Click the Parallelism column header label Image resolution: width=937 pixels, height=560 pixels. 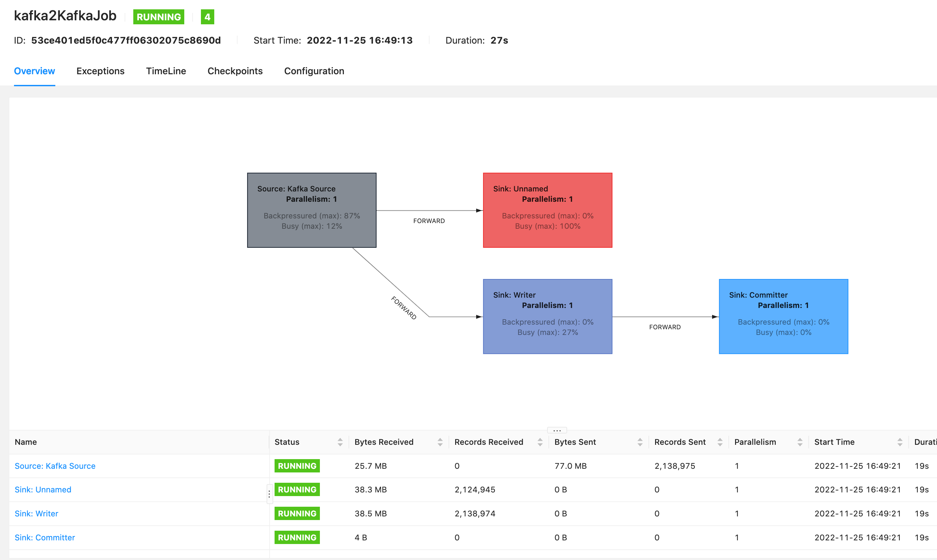click(755, 442)
